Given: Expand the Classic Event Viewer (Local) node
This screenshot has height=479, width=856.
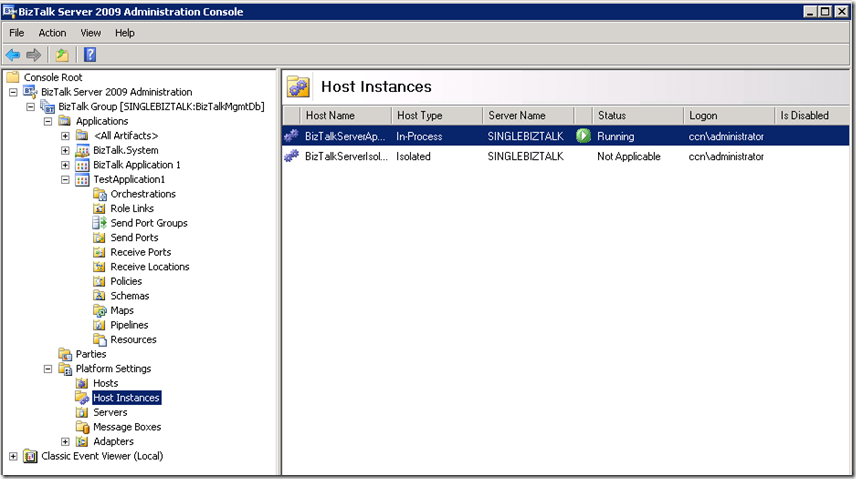Looking at the screenshot, I should [x=13, y=456].
